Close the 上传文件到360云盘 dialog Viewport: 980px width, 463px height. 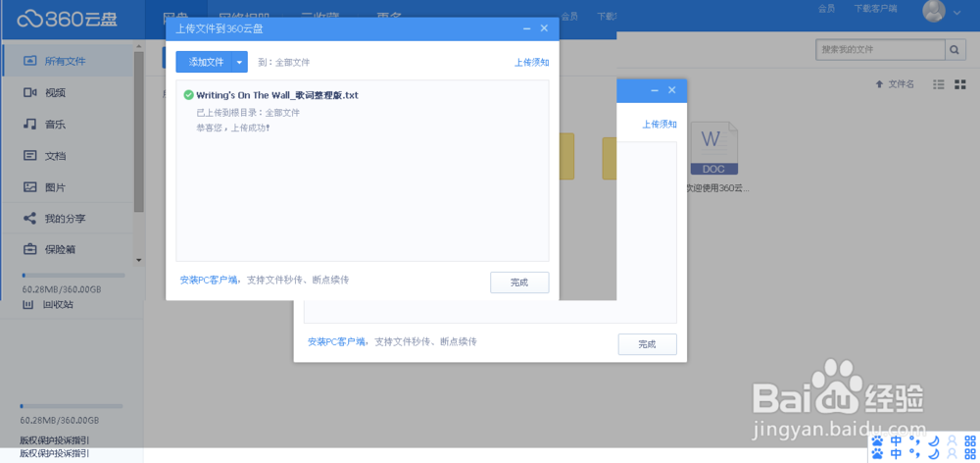(544, 28)
